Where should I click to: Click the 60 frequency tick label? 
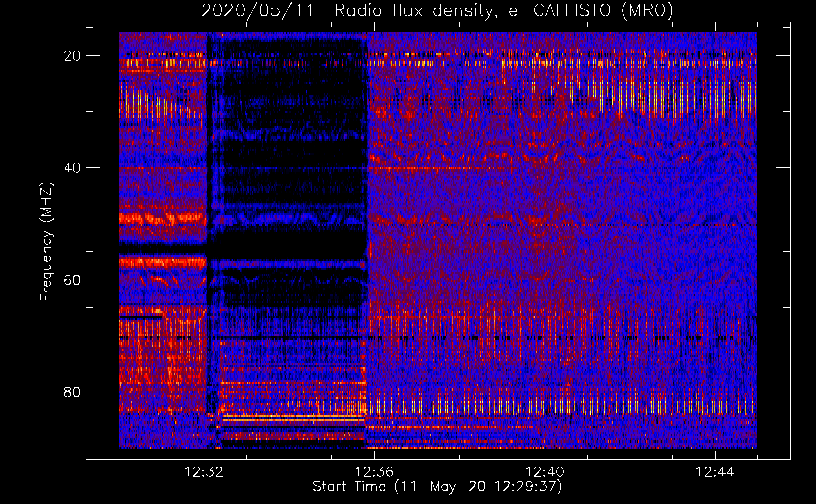(73, 280)
